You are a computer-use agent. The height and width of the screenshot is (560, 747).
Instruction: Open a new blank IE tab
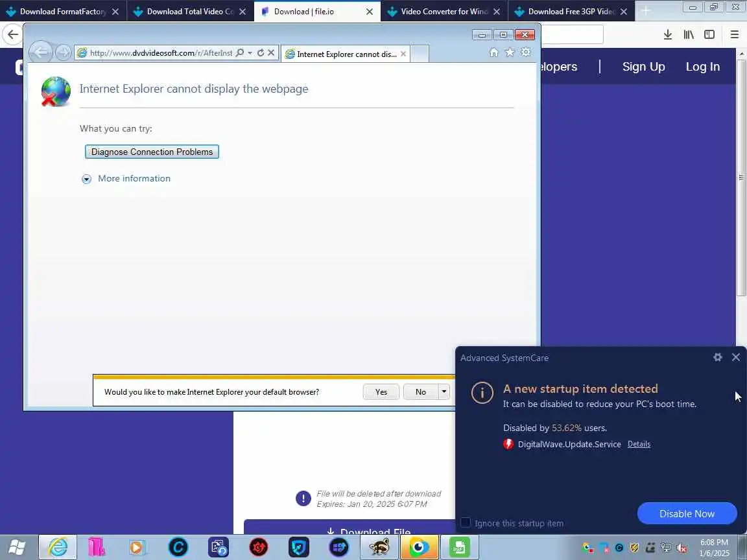[x=420, y=54]
